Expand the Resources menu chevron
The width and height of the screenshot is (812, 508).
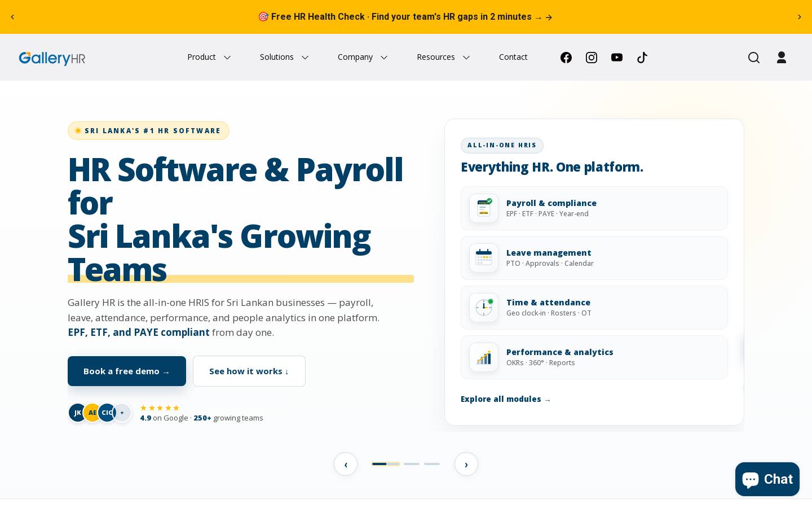(x=466, y=58)
